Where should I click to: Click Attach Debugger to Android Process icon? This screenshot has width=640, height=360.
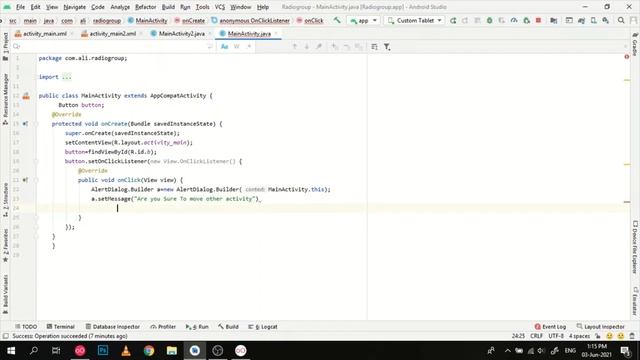pyautogui.click(x=527, y=20)
